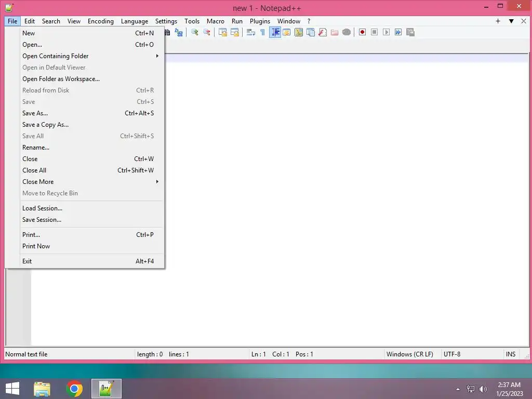Launch Google Chrome from the taskbar
532x399 pixels.
(74, 389)
